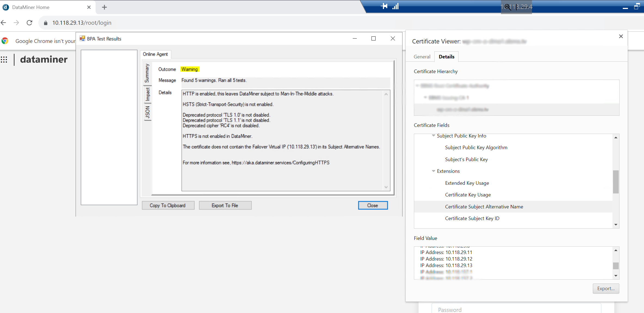This screenshot has width=644, height=313.
Task: Open the Online Agent tab
Action: coord(155,54)
